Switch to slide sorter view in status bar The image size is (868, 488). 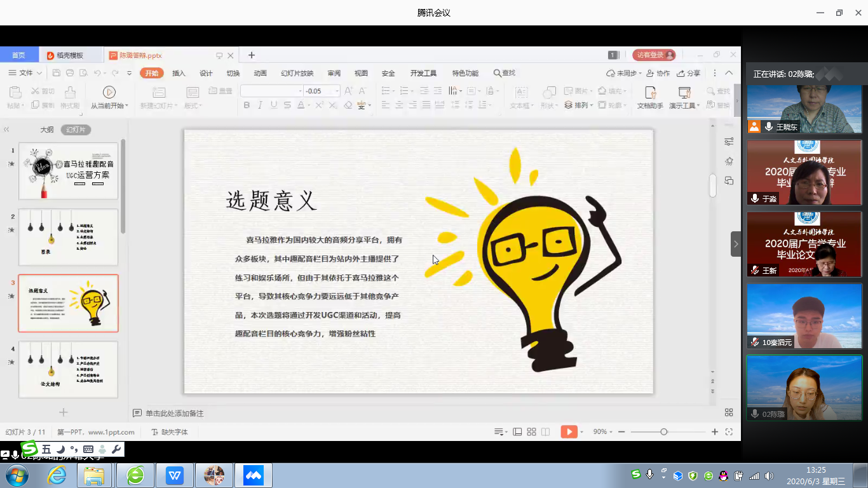click(532, 432)
